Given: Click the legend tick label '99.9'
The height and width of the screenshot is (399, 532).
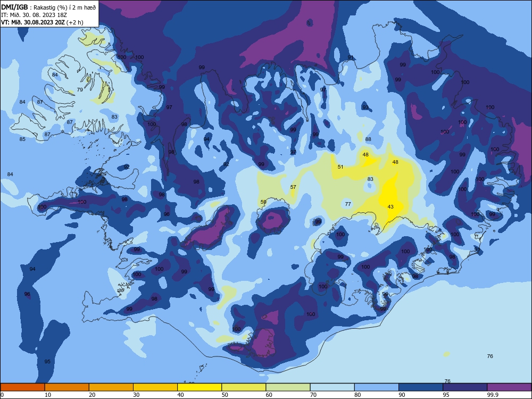Looking at the screenshot, I should 493,395.
